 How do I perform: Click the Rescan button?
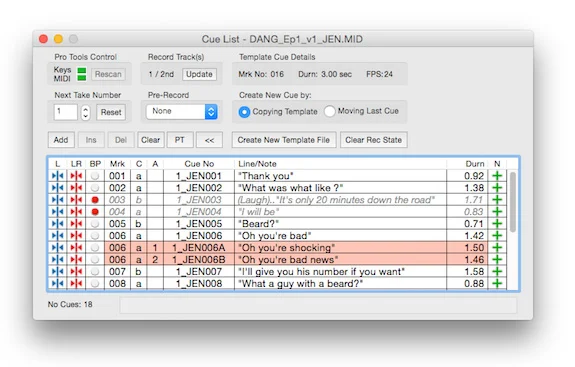(x=108, y=74)
